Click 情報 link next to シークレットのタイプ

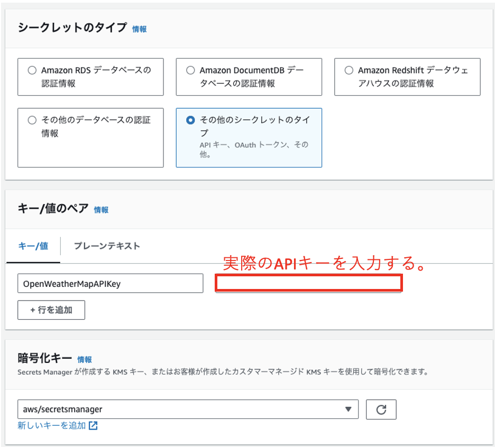click(x=139, y=29)
